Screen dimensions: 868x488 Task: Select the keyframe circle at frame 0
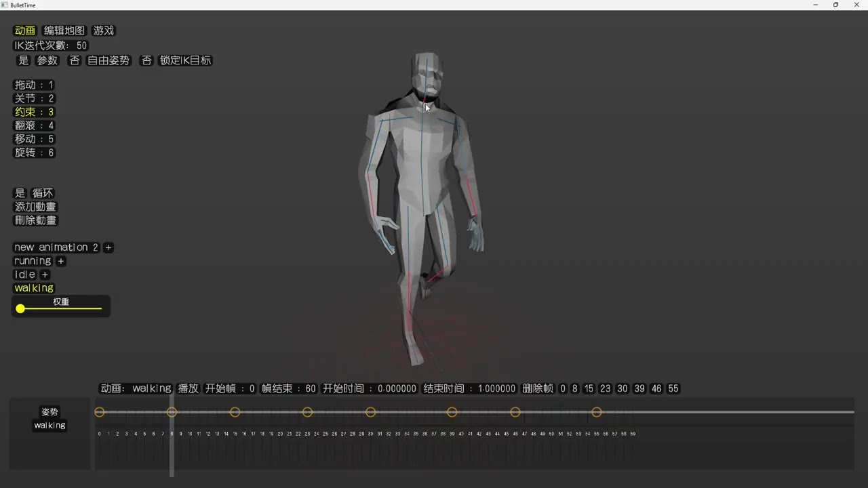click(x=100, y=412)
